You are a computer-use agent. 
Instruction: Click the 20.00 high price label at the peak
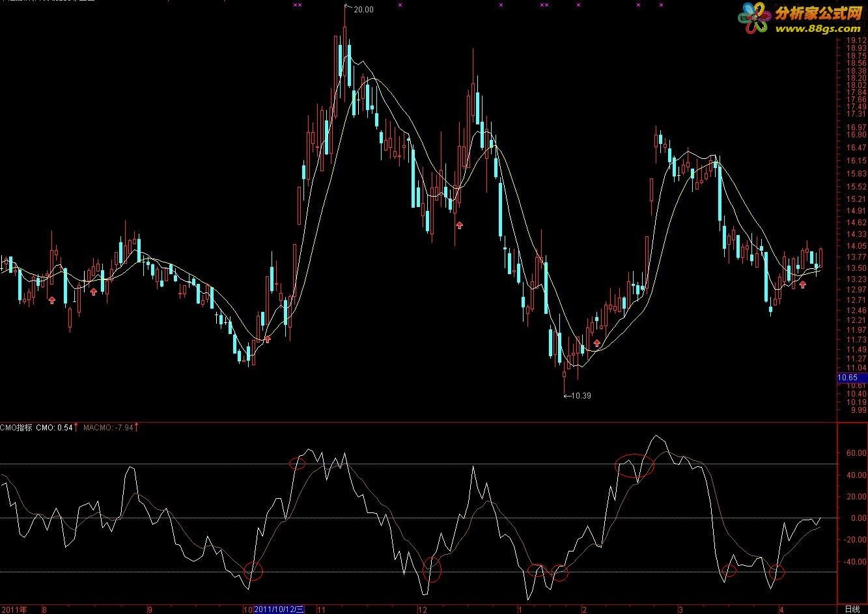click(x=363, y=9)
